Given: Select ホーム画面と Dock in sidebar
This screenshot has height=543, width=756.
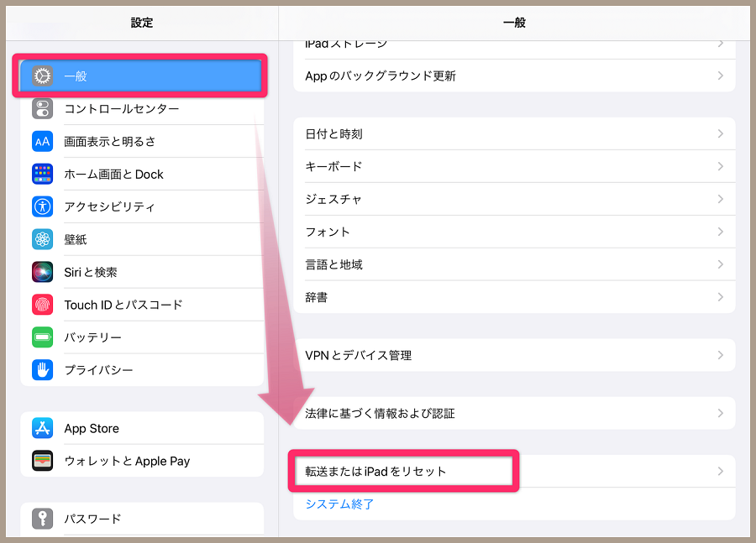Looking at the screenshot, I should [142, 174].
